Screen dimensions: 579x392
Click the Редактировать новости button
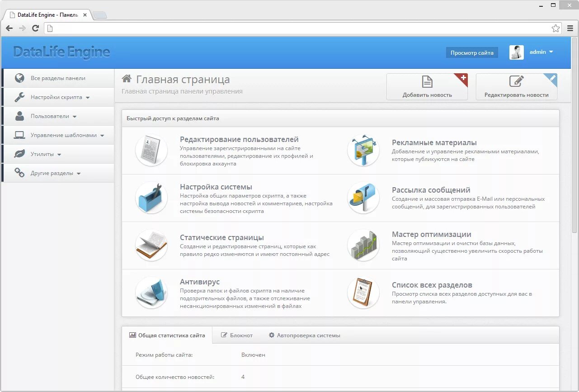tap(517, 86)
